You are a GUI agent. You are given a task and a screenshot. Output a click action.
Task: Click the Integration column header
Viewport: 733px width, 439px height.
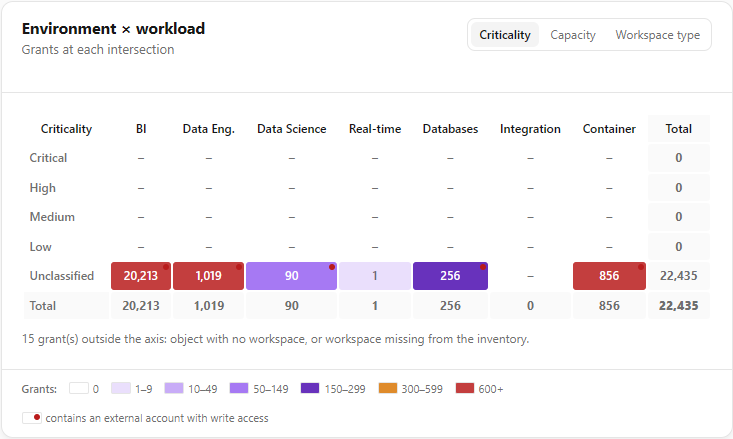click(530, 129)
